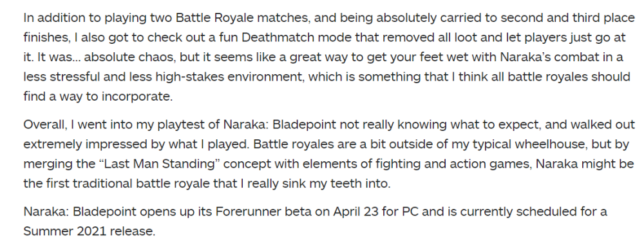Click the word "Overall" starting the second paragraph
This screenshot has width=644, height=245.
44,124
